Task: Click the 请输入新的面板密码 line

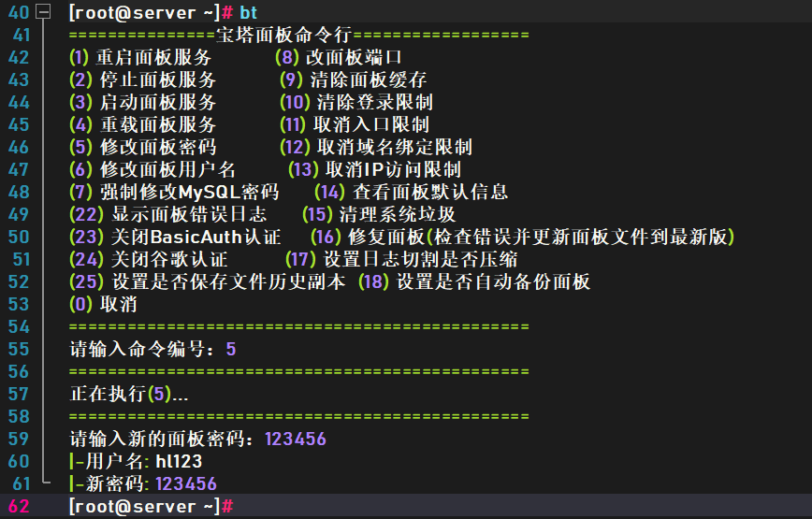Action: 197,439
